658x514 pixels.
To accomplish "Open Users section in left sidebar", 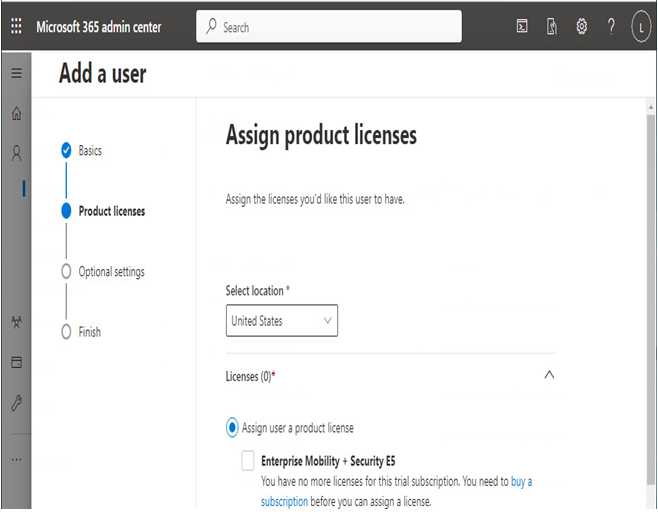I will (16, 154).
